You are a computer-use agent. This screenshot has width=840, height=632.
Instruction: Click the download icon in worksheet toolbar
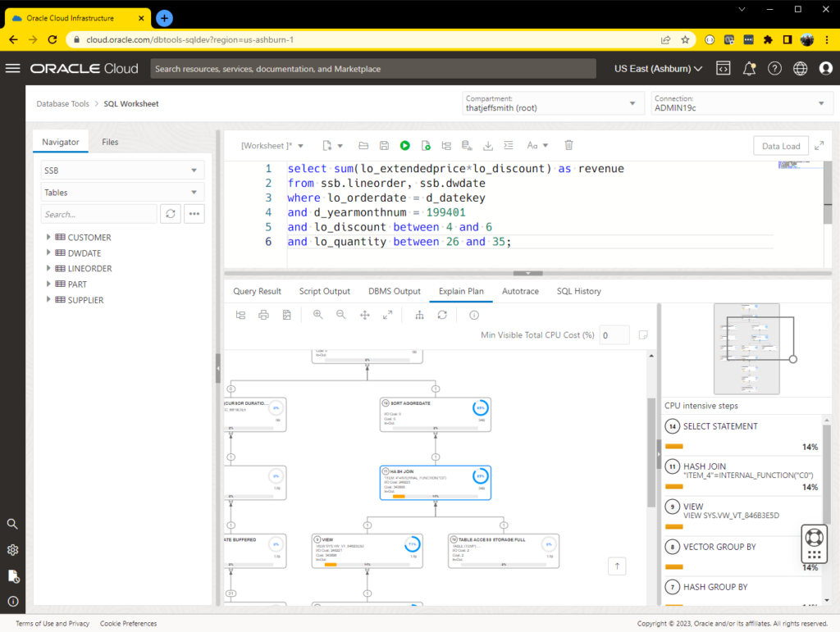[x=487, y=146]
